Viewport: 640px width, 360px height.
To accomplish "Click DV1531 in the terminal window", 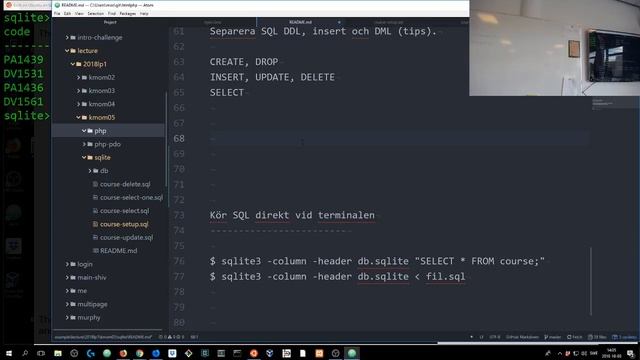I will 23,74.
